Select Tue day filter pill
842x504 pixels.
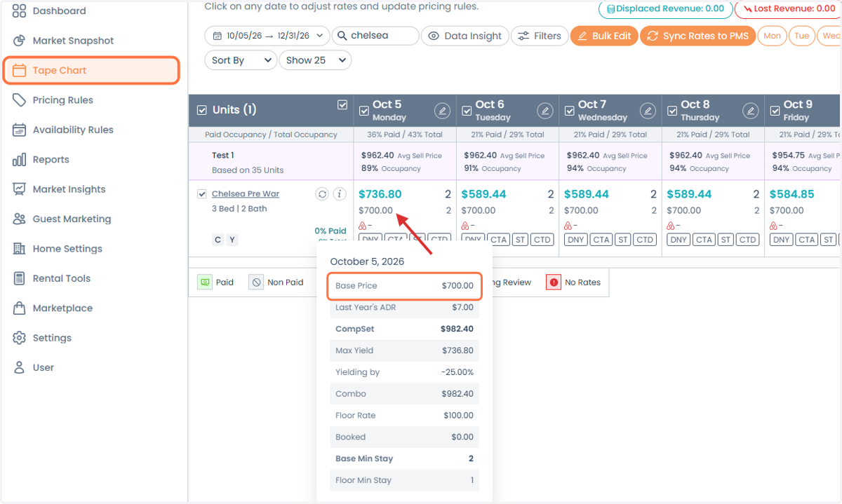pos(802,36)
